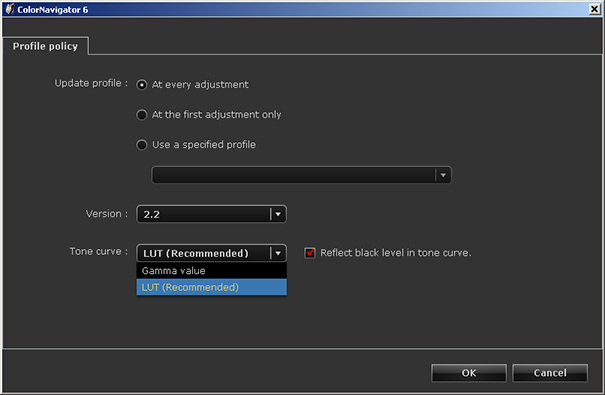Screen dimensions: 605x395
Task: Pick Gamma value from the tone curve list
Action: (x=211, y=270)
